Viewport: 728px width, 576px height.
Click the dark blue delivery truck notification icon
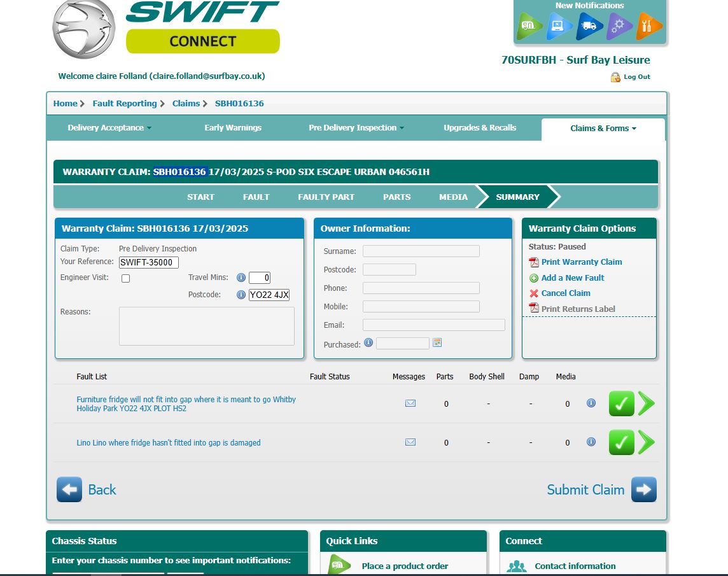coord(588,26)
